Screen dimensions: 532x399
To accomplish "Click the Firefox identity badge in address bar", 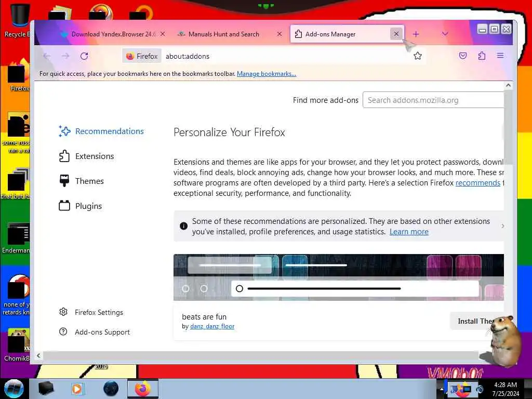I will click(142, 56).
